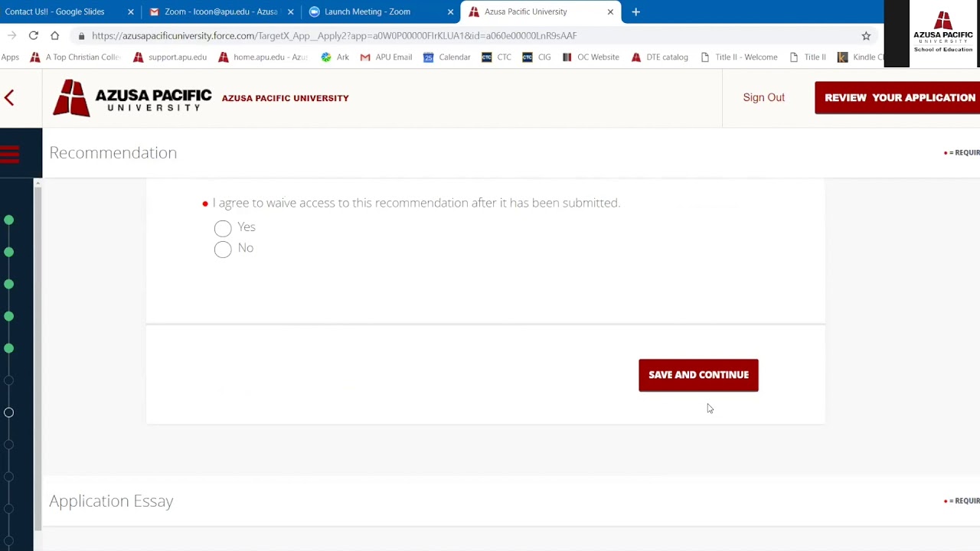
Task: Open the Apps bookmarks shortcut
Action: tap(10, 57)
